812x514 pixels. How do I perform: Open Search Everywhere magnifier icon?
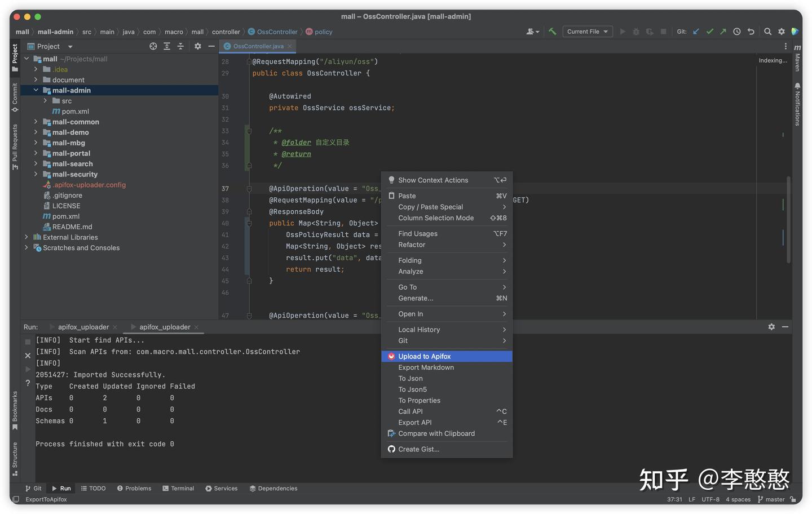pos(767,32)
